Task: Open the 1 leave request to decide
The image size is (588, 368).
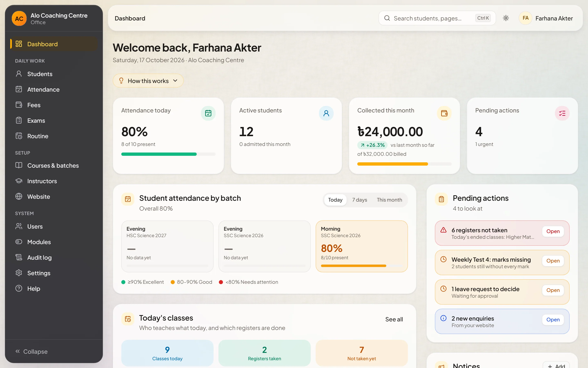Action: (x=553, y=290)
